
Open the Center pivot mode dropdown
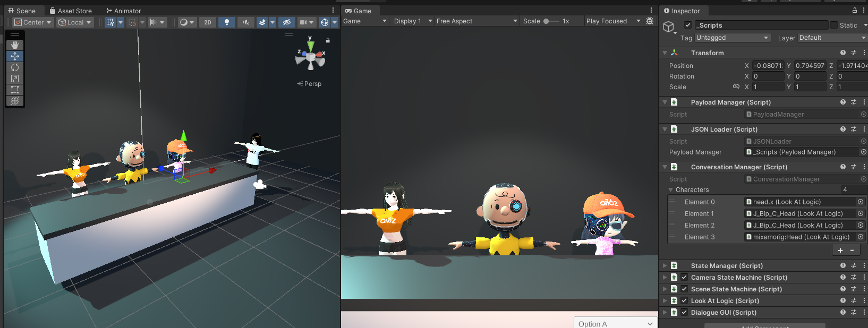click(33, 22)
